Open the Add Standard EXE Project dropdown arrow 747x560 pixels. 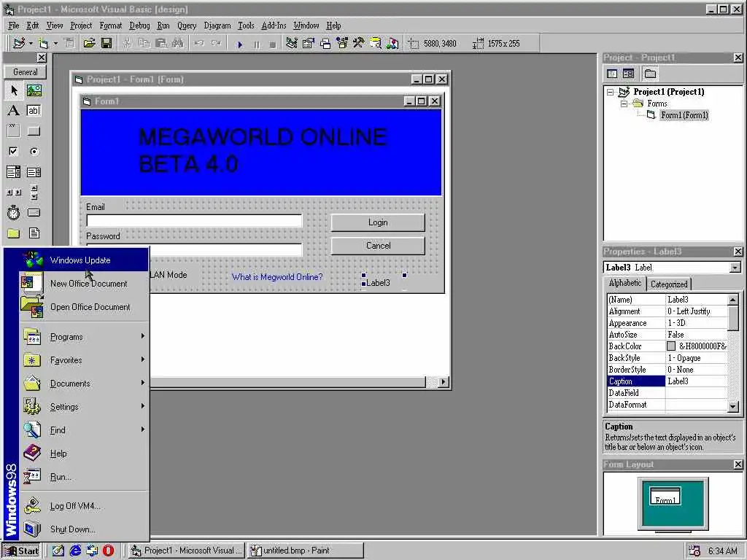coord(31,43)
